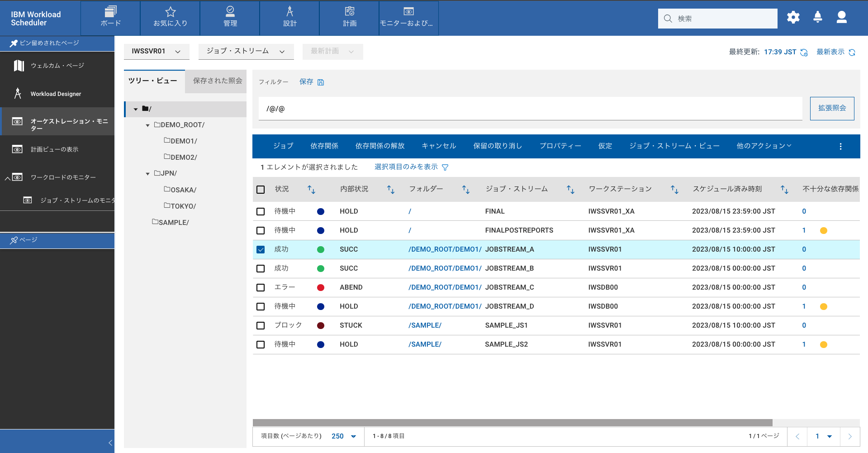Screen dimensions: 868x453
Task: Collapse the JPN/ tree node
Action: (x=147, y=174)
